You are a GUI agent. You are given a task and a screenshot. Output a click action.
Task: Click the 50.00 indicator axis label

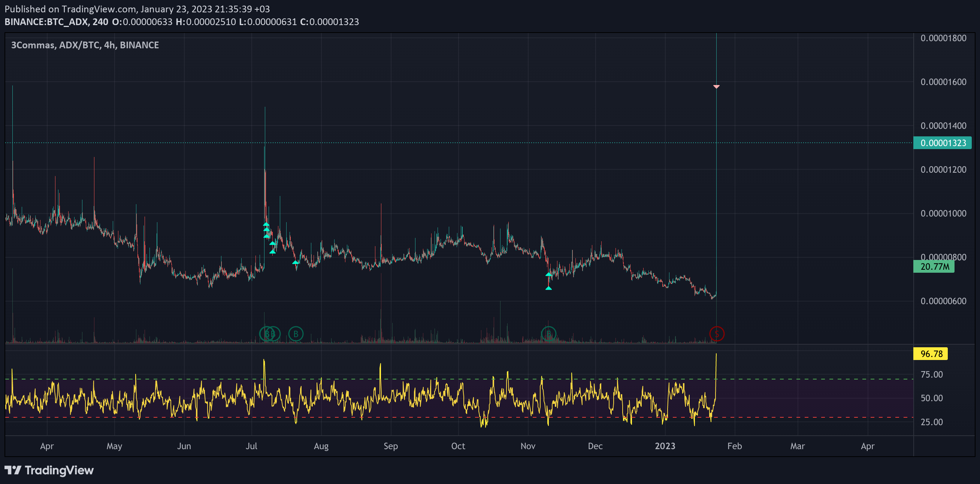pos(931,398)
